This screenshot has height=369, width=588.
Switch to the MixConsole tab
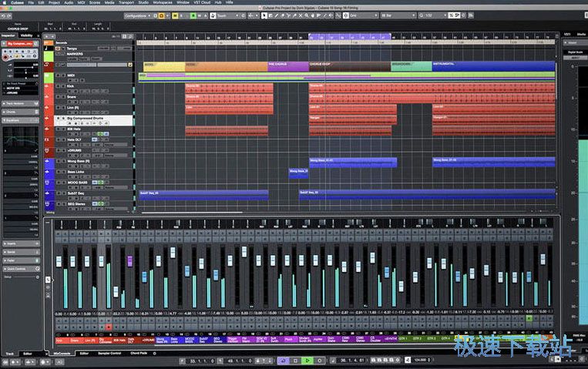click(x=62, y=354)
